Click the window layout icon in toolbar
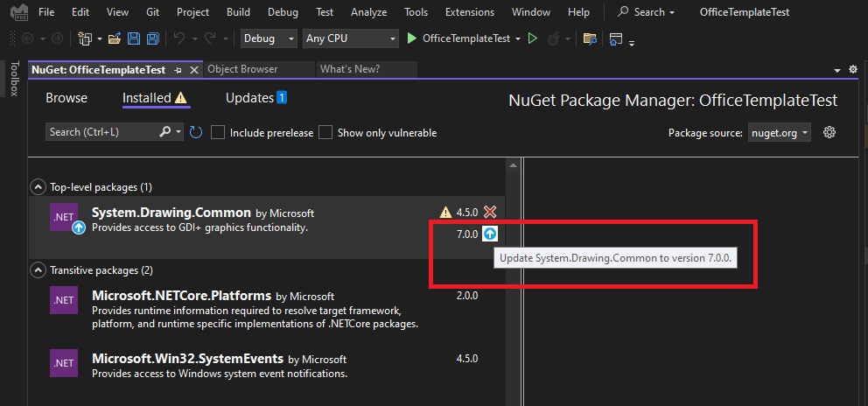 pos(616,38)
